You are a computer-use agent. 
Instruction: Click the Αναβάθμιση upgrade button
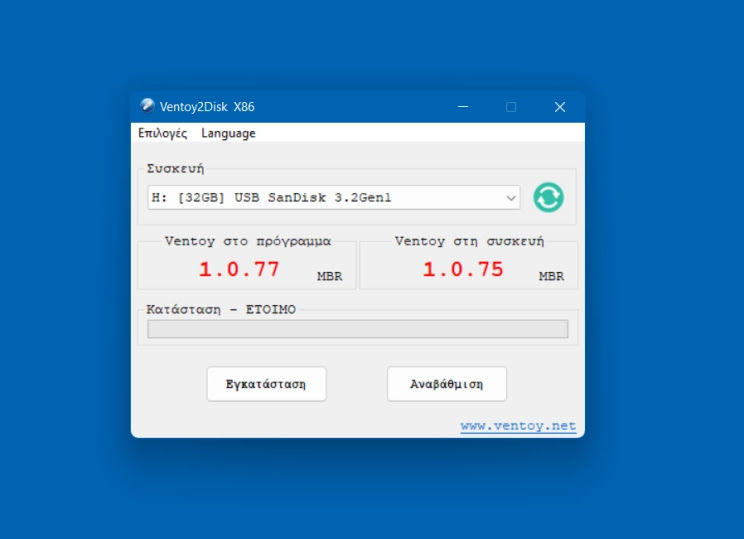click(x=446, y=384)
